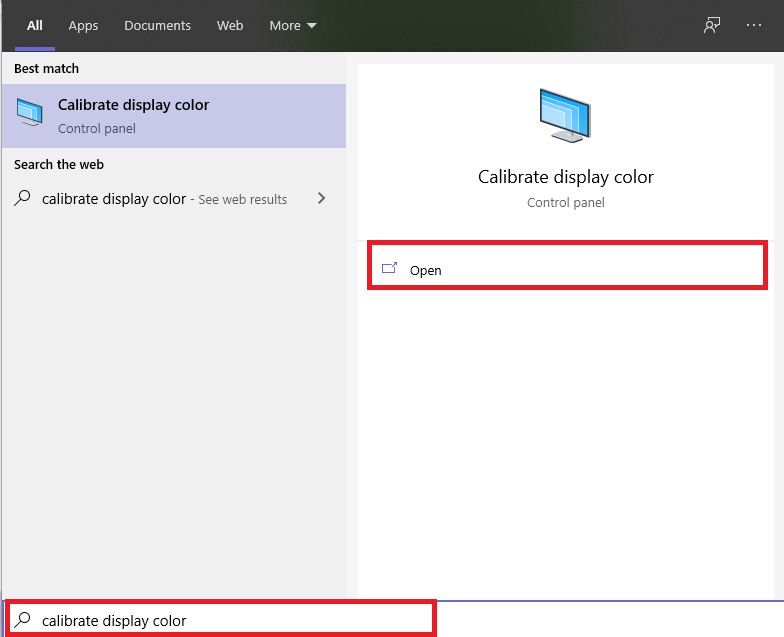784x637 pixels.
Task: Expand web result with the chevron arrow
Action: (x=322, y=198)
